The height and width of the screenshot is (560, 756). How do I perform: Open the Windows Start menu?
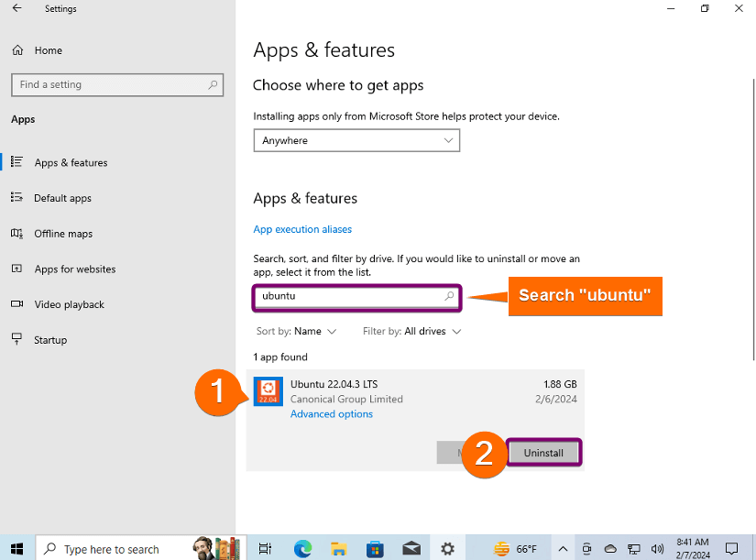pos(16,548)
